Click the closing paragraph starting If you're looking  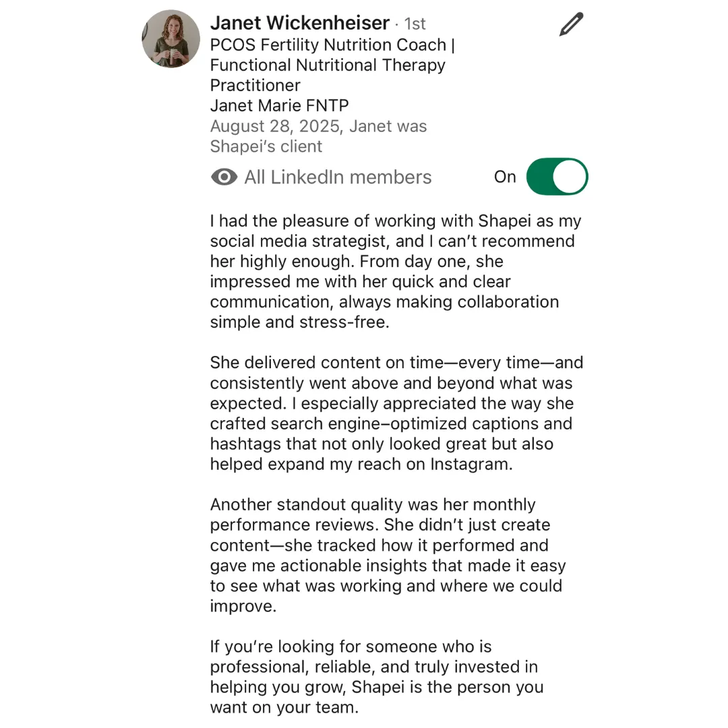(377, 677)
